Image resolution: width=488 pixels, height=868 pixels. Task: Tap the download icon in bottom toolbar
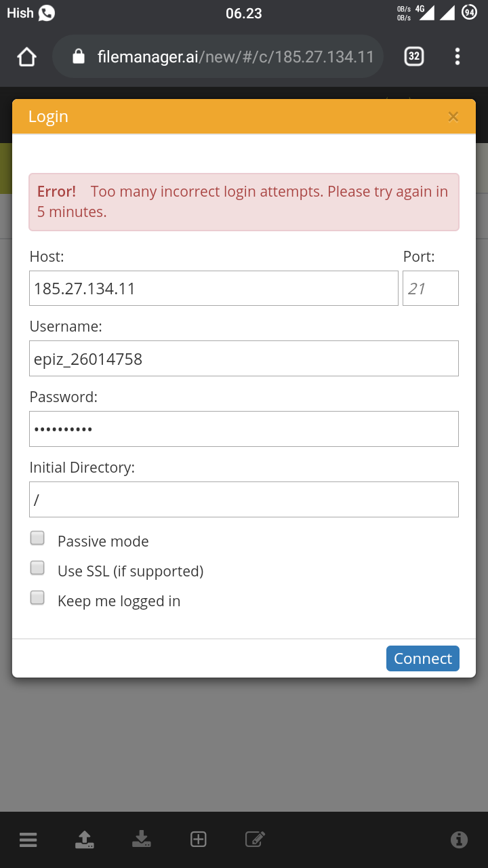(141, 840)
